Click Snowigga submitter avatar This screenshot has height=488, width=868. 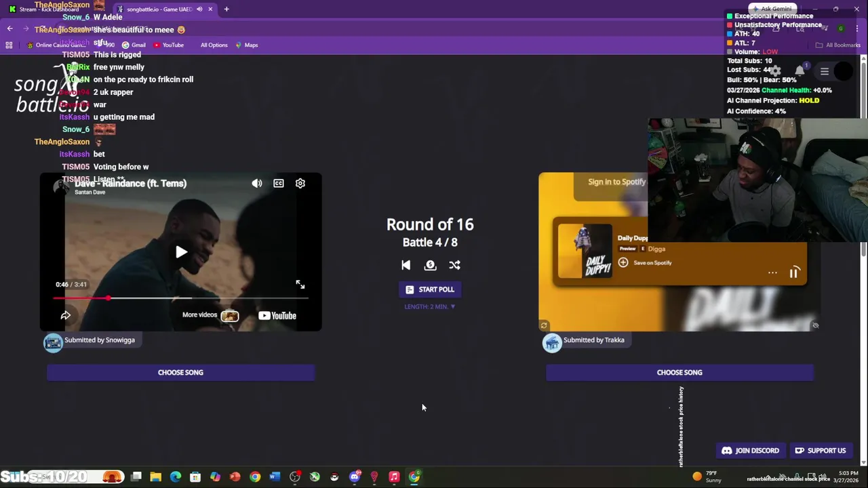click(53, 343)
